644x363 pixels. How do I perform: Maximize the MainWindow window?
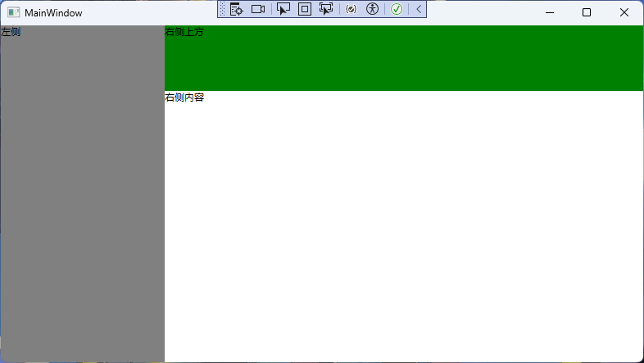click(587, 12)
